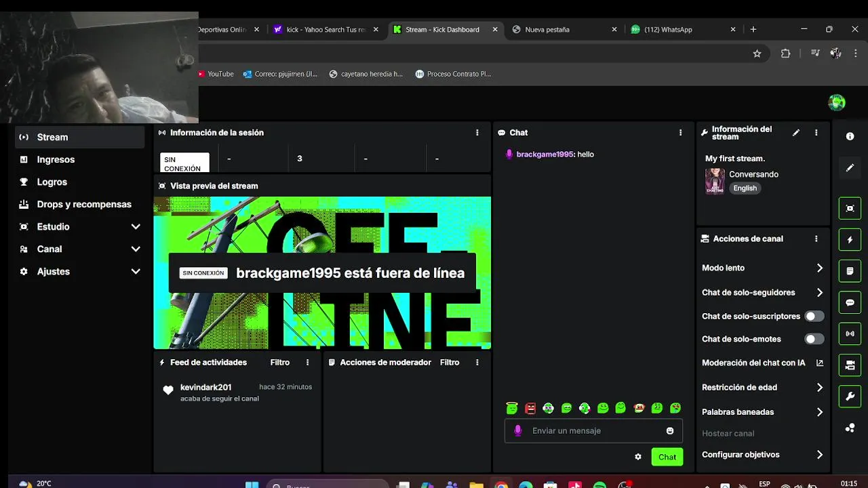Insert the heart-eyes green emote
Viewport: 868px width, 488px height.
675,408
